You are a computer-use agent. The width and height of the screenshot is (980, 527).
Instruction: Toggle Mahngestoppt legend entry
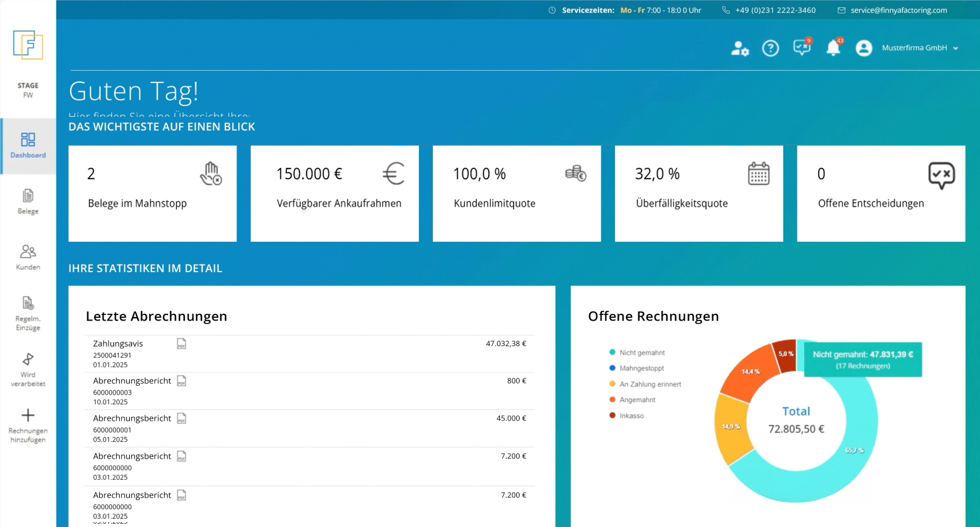(636, 368)
